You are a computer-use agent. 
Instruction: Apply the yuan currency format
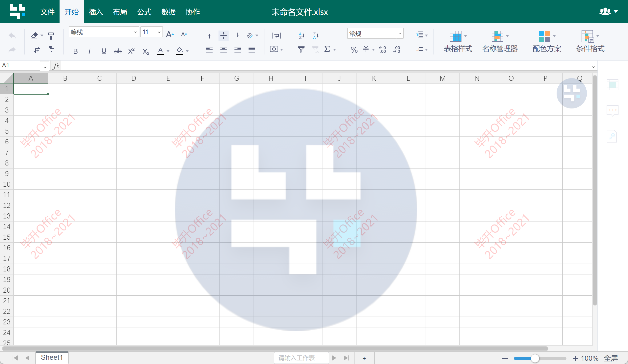(x=366, y=49)
